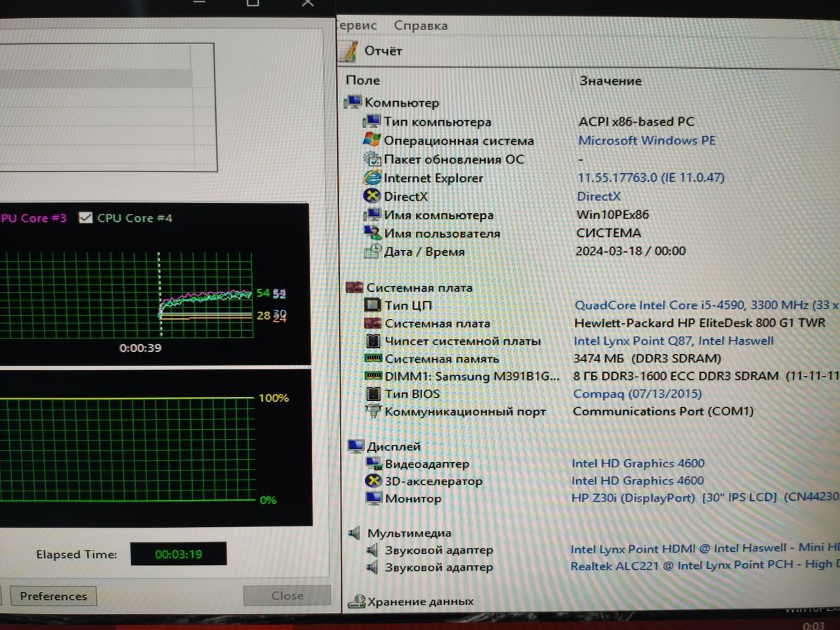Click the Коммуникационный порт icon
This screenshot has height=630, width=840.
pyautogui.click(x=373, y=411)
